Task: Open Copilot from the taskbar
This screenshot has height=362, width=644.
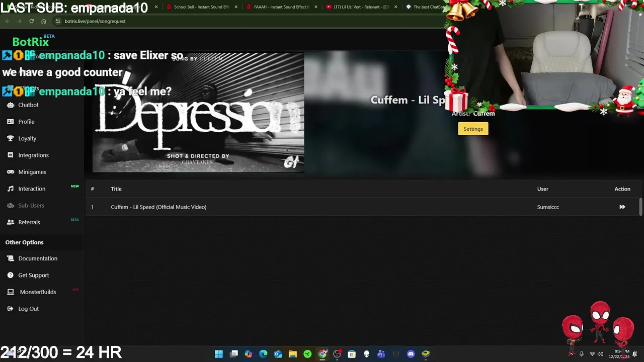Action: click(249, 354)
